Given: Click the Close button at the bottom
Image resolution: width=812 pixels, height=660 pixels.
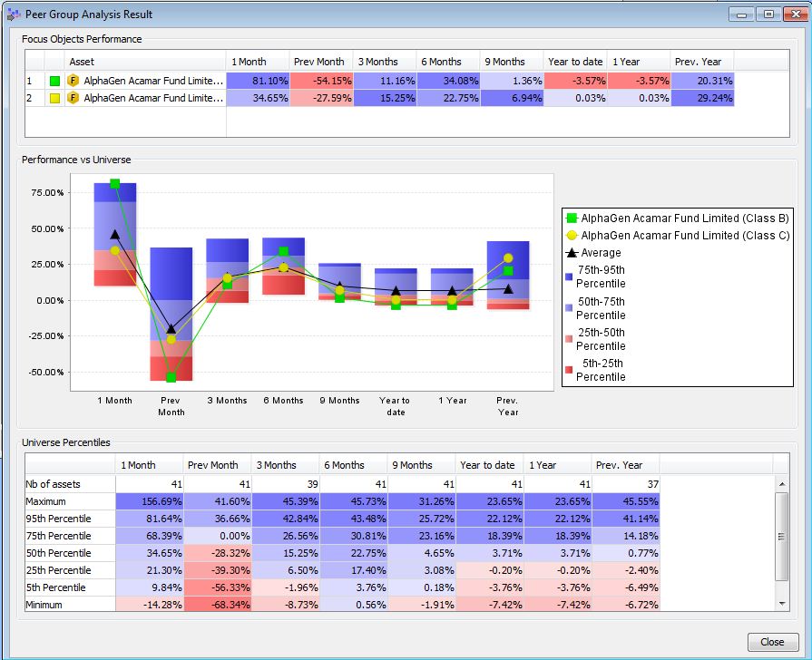Looking at the screenshot, I should [772, 642].
